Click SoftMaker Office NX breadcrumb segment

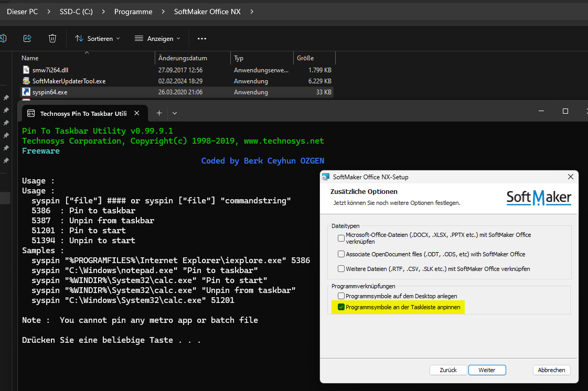click(207, 12)
